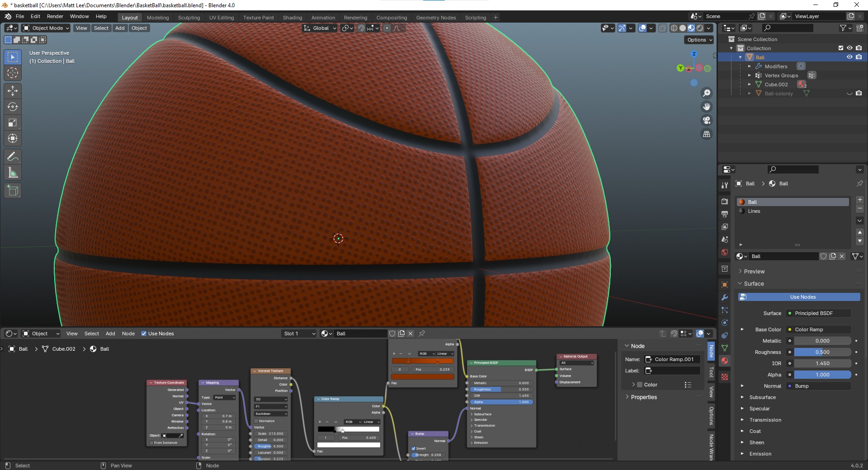Open the Object Mode dropdown
This screenshot has width=868, height=470.
point(46,28)
